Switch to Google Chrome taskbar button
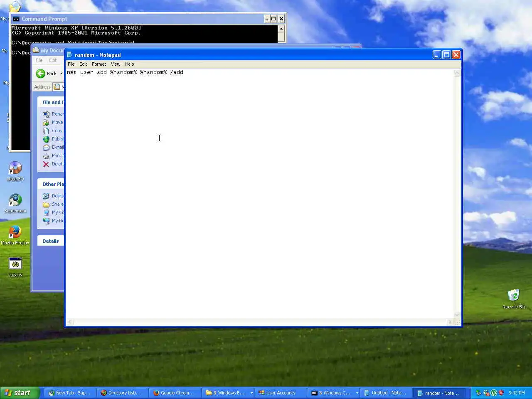The width and height of the screenshot is (532, 399). pos(174,393)
